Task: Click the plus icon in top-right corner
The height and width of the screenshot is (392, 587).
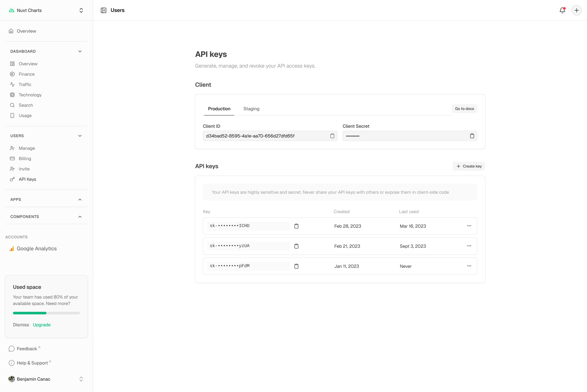Action: pyautogui.click(x=576, y=10)
